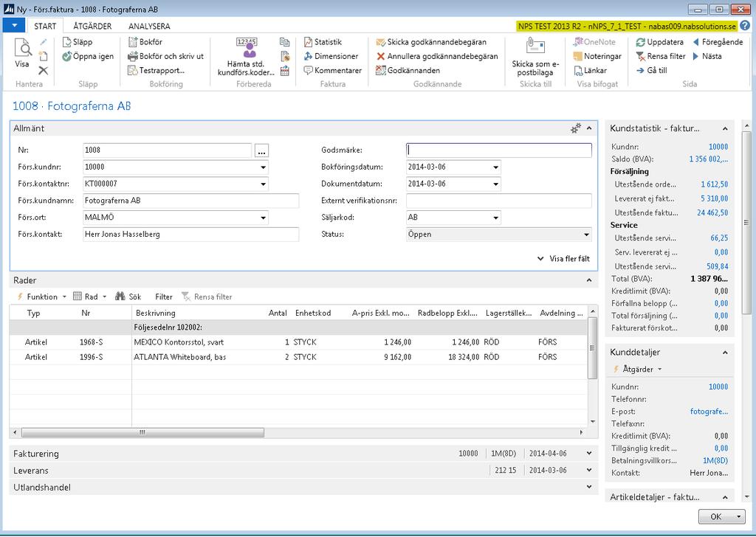
Task: Click the delete X icon in Hantera
Action: [x=44, y=71]
